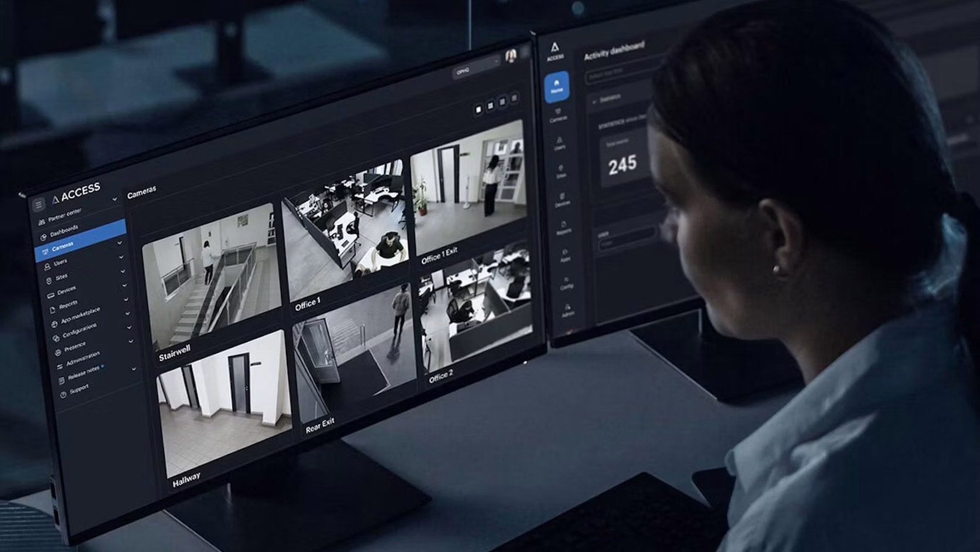980x552 pixels.
Task: Click the hamburger menu icon beside ACCESS logo
Action: pyautogui.click(x=39, y=205)
